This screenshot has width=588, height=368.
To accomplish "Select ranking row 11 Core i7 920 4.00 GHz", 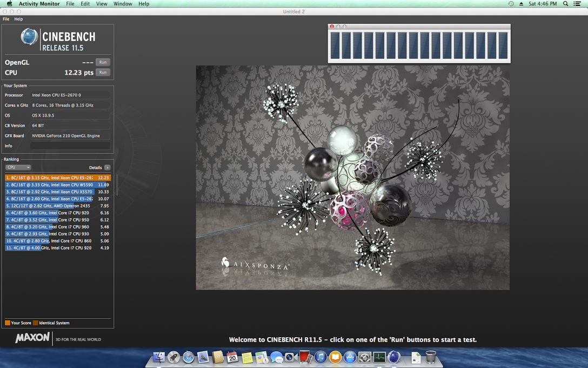I will tap(58, 248).
